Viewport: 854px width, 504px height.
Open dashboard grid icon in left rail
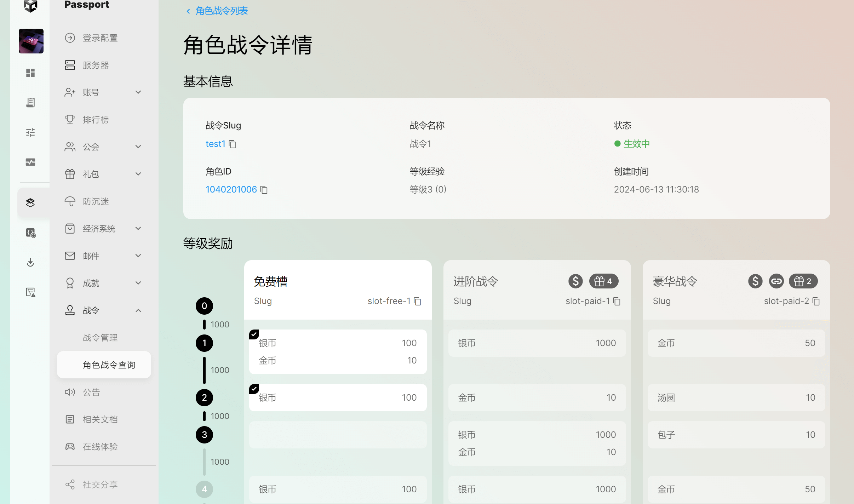point(30,73)
